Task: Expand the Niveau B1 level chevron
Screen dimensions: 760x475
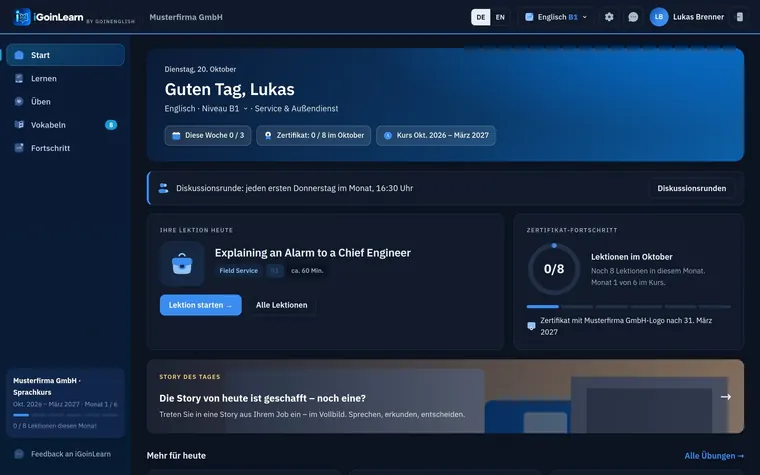Action: pos(245,109)
